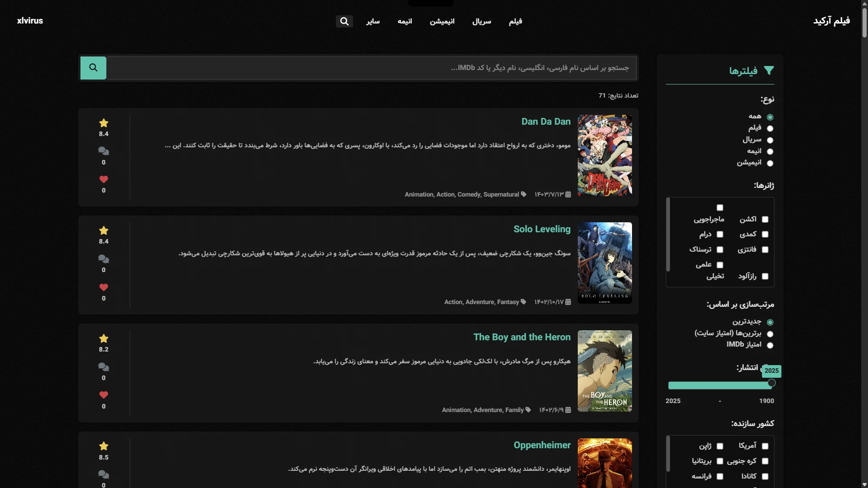Click the star icon on Dan Da Dan

tap(104, 123)
